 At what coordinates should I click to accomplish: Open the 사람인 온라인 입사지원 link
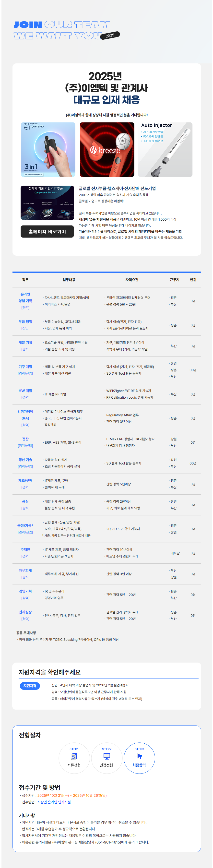point(54,802)
